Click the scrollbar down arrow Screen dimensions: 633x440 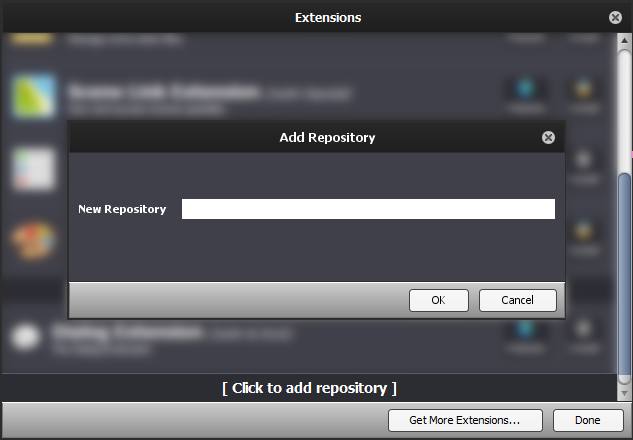(x=624, y=393)
